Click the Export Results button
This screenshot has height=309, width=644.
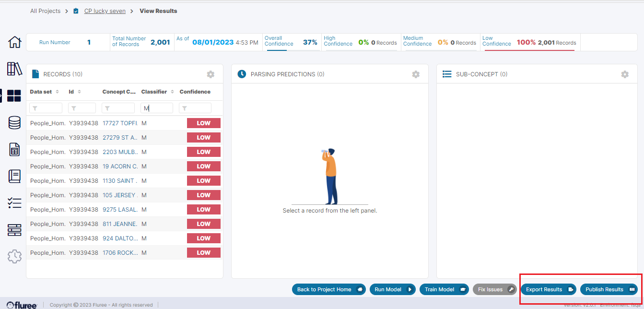point(548,289)
